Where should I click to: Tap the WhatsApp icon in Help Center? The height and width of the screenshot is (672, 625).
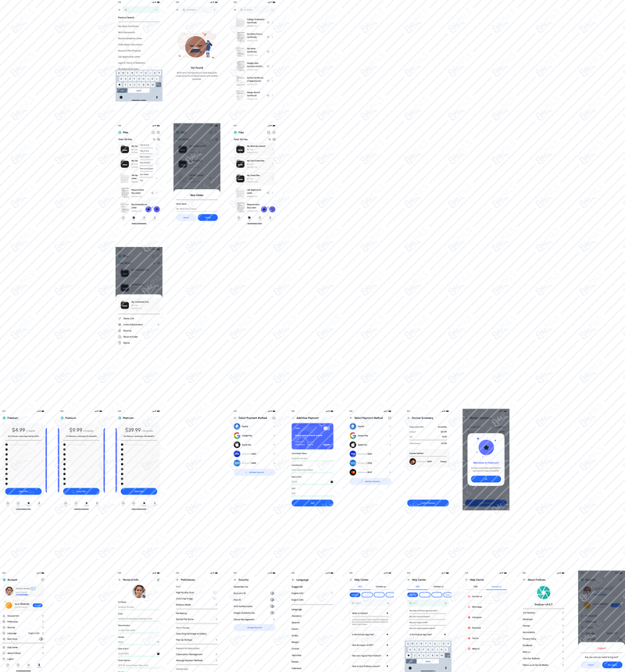(x=469, y=607)
